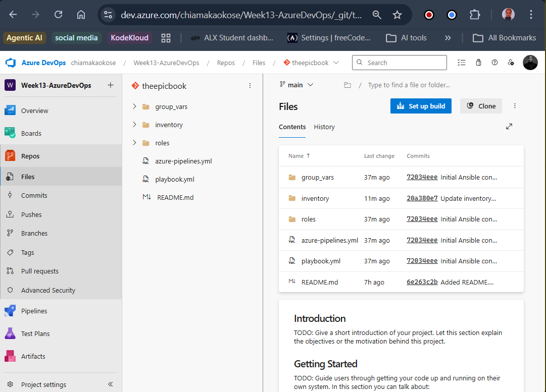Click the Set up build button
The height and width of the screenshot is (392, 546).
(421, 106)
